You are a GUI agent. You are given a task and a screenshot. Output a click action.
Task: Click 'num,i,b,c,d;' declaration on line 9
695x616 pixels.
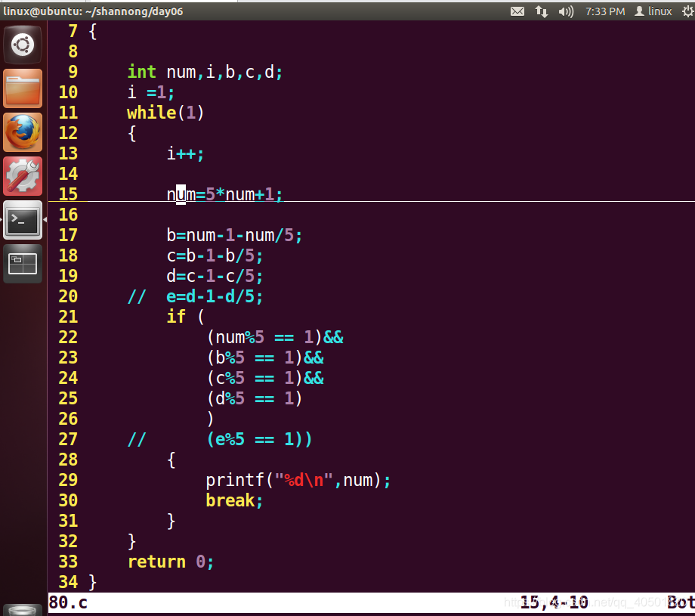pyautogui.click(x=224, y=72)
